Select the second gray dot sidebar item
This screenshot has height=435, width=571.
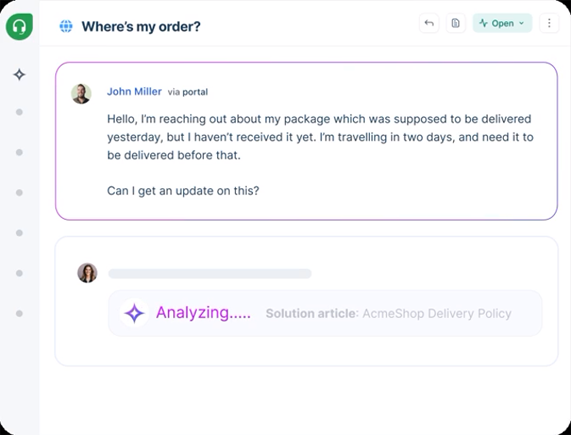(19, 152)
